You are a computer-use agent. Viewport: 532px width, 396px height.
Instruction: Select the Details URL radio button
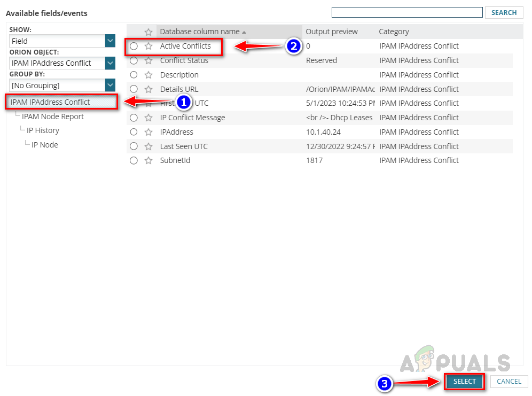point(134,89)
